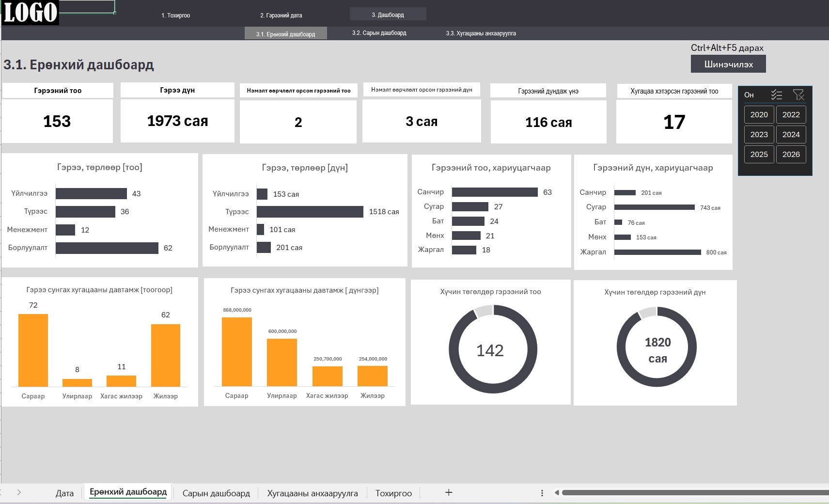
Task: Switch to Сарын дашбоард sheet tab
Action: point(216,493)
